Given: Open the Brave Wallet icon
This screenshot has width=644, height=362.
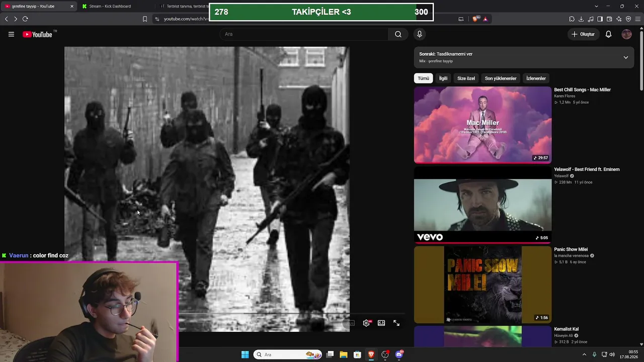Looking at the screenshot, I should (x=609, y=19).
